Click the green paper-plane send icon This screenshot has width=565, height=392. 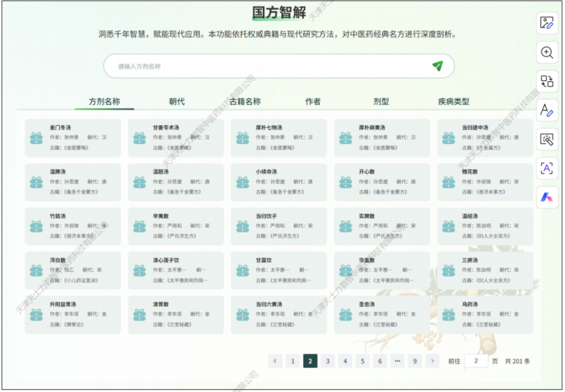[x=437, y=66]
